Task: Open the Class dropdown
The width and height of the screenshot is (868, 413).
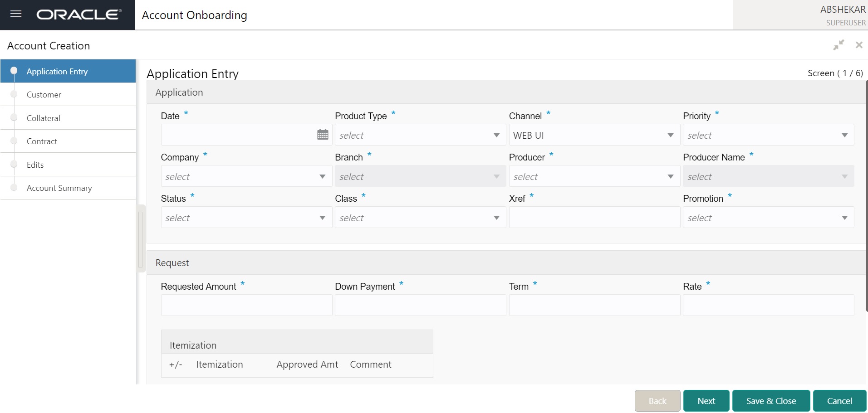Action: point(420,218)
